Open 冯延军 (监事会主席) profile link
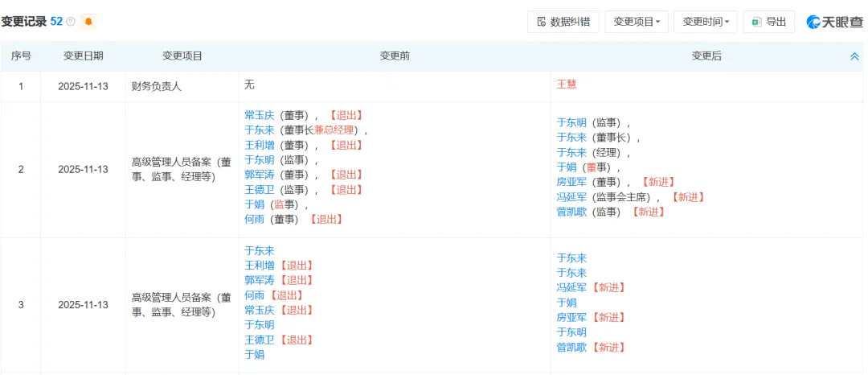Screen dimensions: 868x375 pos(571,197)
